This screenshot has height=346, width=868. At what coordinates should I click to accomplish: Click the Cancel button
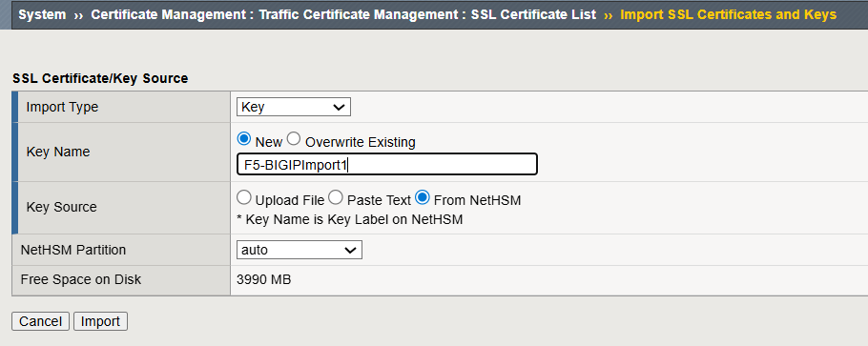pos(40,321)
